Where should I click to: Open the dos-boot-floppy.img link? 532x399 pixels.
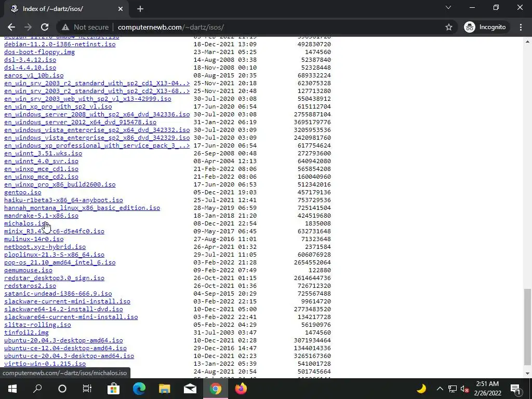pyautogui.click(x=39, y=52)
